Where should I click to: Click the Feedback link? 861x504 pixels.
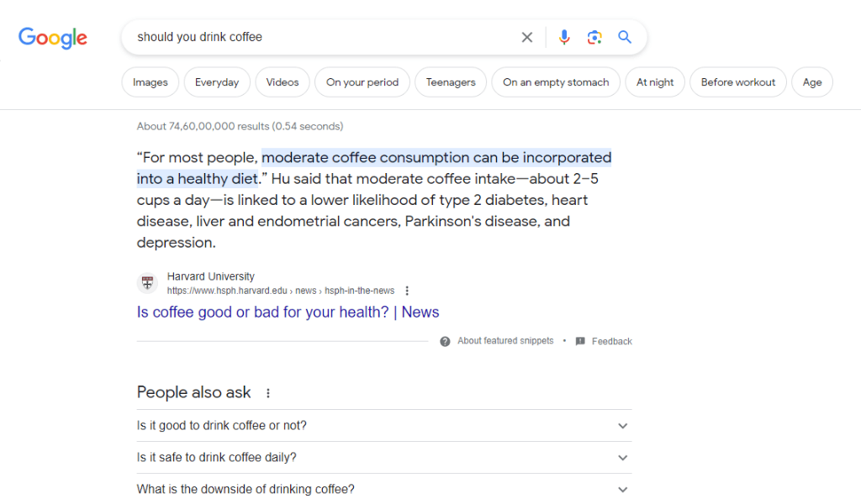coord(612,342)
